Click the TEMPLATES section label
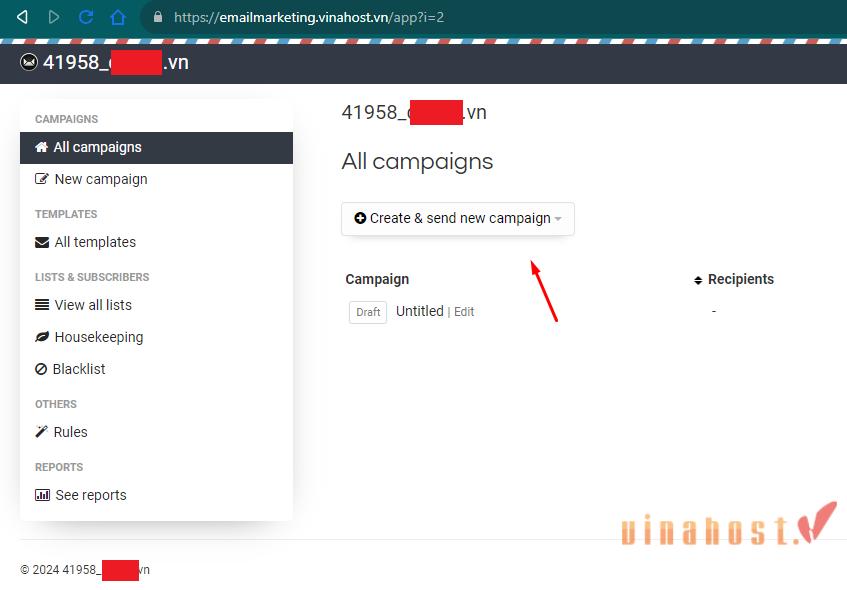The image size is (847, 590). (66, 214)
